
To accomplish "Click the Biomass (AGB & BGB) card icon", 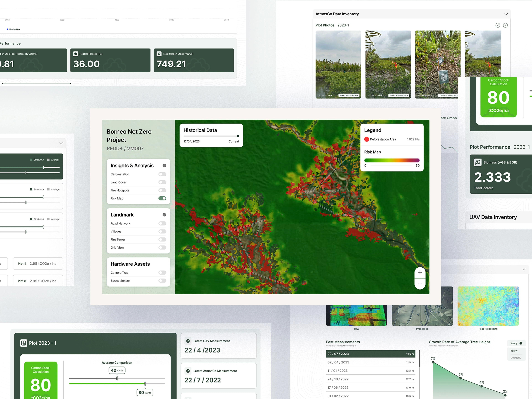I will pos(478,162).
